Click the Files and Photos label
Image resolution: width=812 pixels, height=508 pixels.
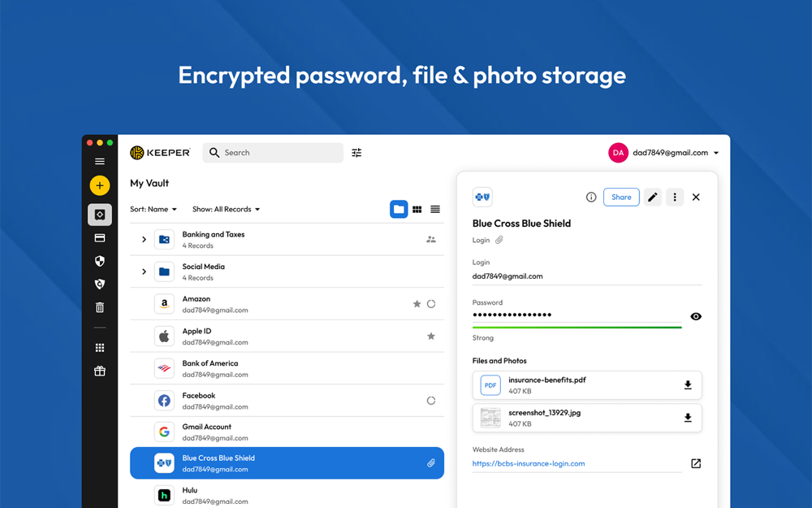click(499, 361)
